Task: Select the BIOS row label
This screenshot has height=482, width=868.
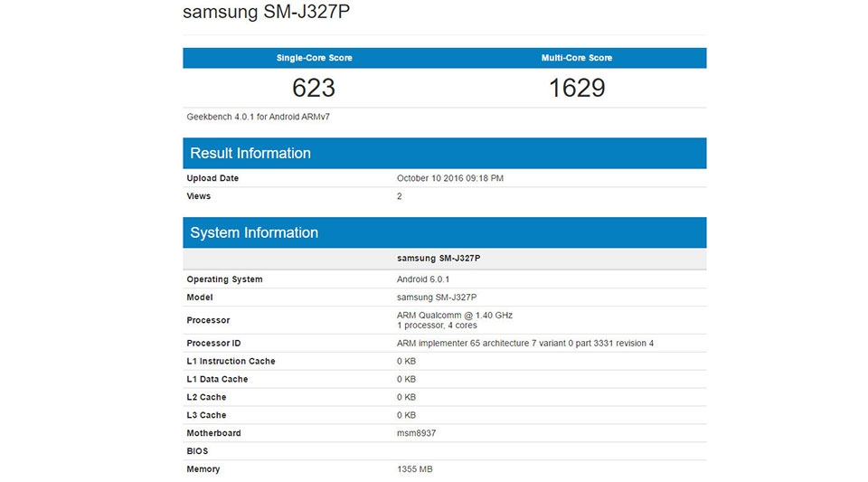Action: [x=197, y=451]
